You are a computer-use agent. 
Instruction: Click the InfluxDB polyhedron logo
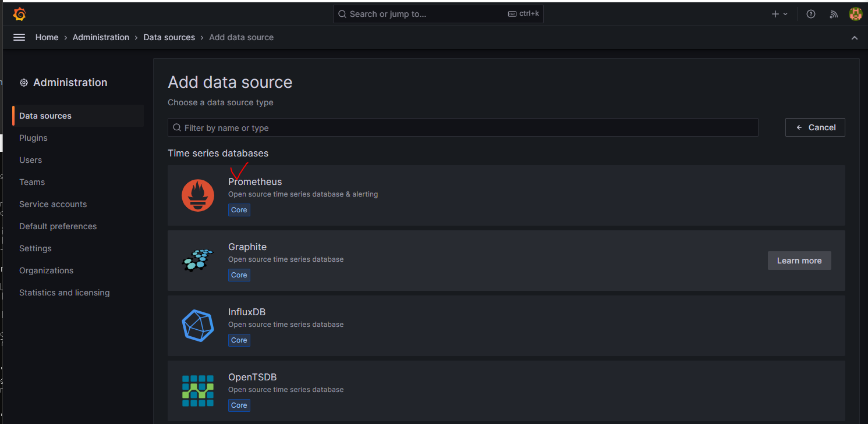198,325
